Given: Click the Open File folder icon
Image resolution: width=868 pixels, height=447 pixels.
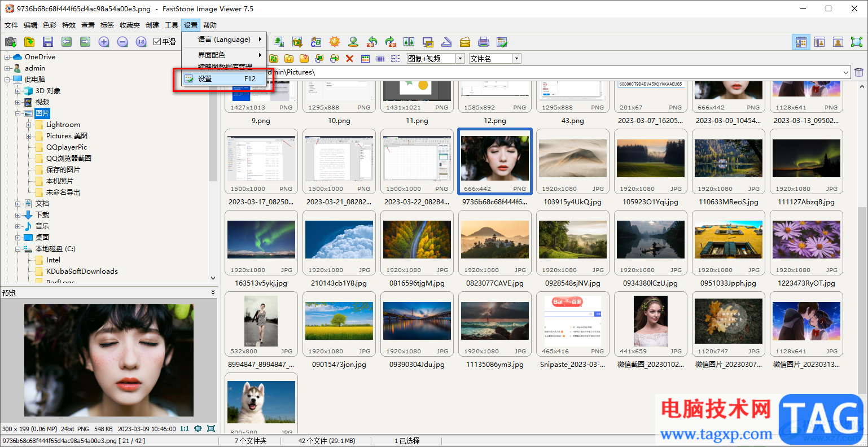Looking at the screenshot, I should pyautogui.click(x=29, y=42).
